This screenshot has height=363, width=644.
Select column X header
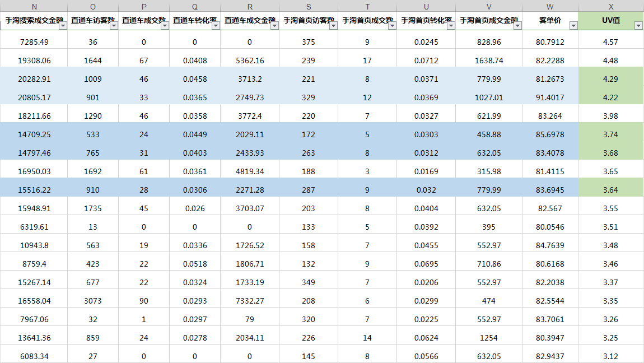tap(611, 6)
